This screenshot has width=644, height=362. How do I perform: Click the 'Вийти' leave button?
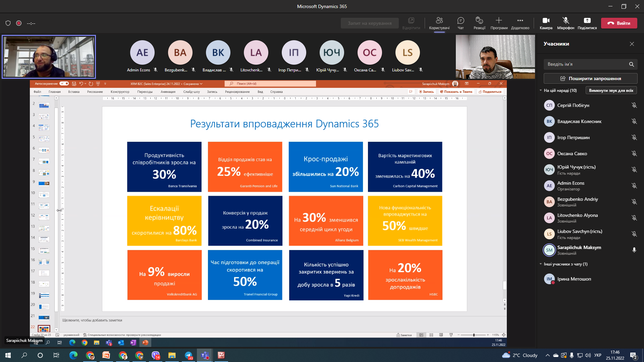tap(619, 23)
